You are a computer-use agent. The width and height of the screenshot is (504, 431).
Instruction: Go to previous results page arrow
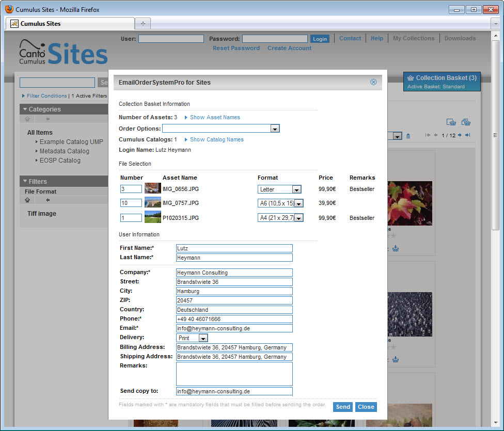435,135
